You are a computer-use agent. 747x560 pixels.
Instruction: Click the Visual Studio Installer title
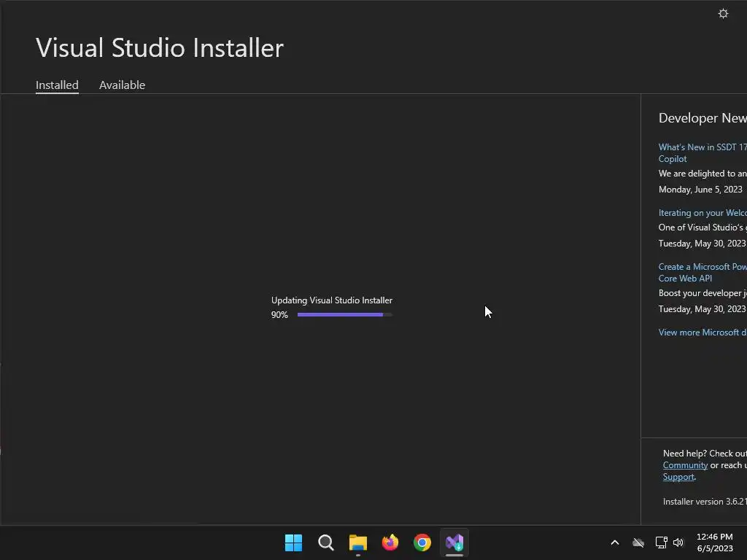coord(160,47)
